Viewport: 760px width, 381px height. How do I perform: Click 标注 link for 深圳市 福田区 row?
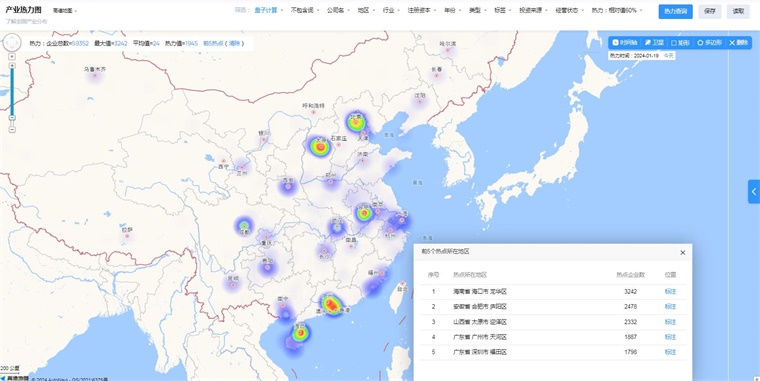[670, 352]
